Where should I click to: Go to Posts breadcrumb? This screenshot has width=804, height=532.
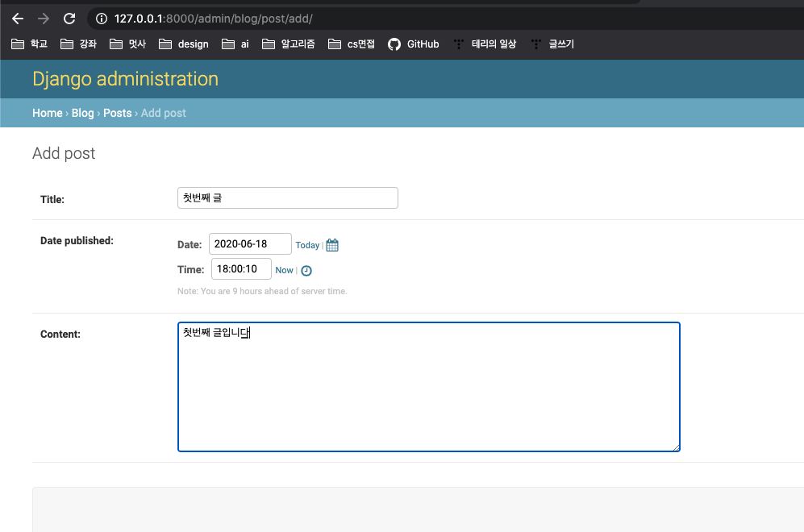coord(118,113)
